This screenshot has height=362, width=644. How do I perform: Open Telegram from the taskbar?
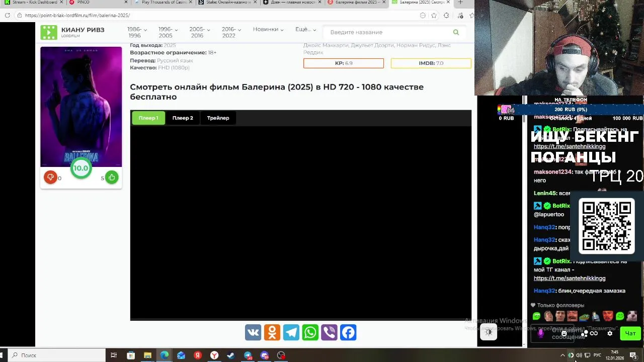(x=248, y=355)
